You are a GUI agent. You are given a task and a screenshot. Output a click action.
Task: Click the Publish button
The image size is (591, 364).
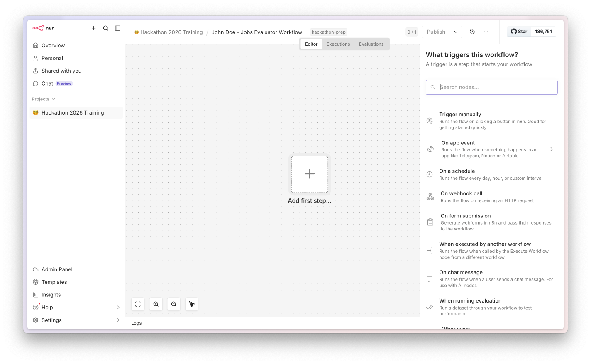[436, 32]
